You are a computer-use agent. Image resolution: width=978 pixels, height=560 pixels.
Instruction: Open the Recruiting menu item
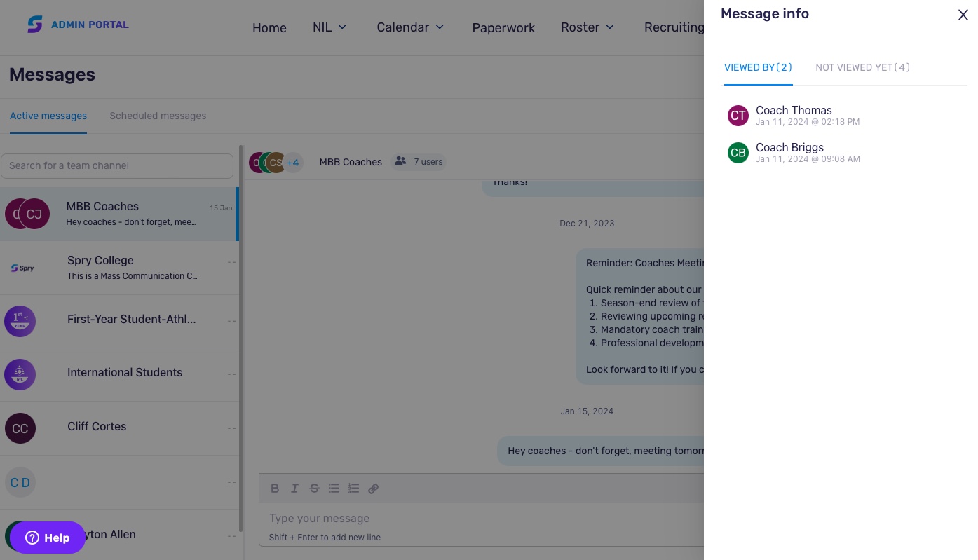point(674,27)
